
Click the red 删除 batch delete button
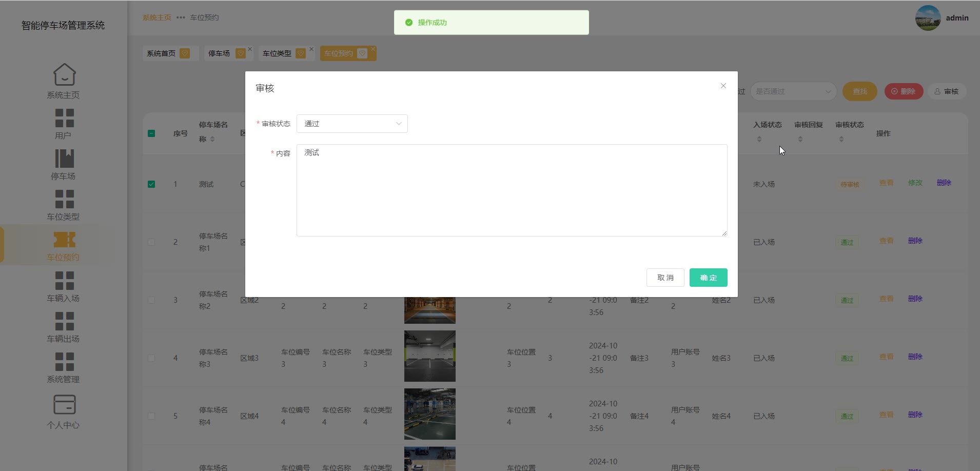pos(904,91)
